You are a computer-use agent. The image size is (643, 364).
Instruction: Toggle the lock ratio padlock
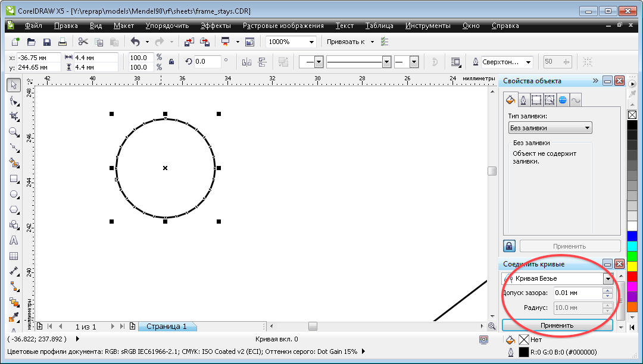coord(171,61)
